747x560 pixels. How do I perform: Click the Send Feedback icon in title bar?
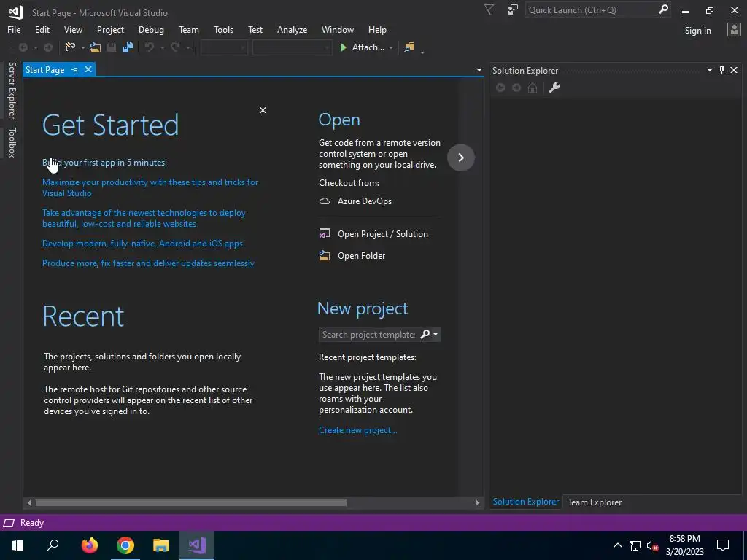click(513, 9)
